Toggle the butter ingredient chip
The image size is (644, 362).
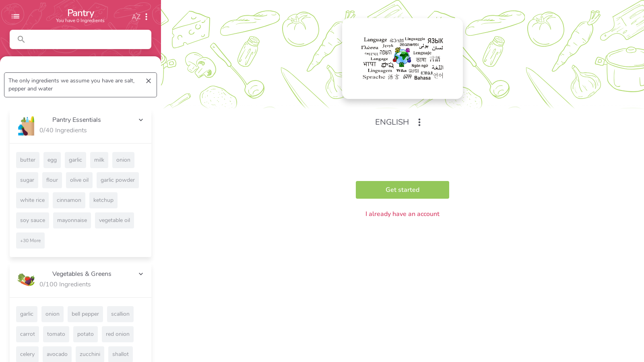point(28,160)
